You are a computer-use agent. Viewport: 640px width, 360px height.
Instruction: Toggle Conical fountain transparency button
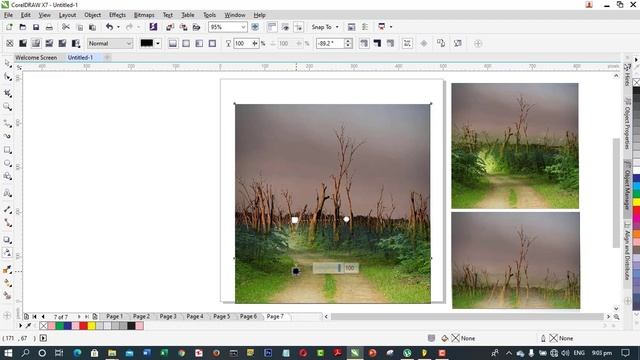(199, 43)
